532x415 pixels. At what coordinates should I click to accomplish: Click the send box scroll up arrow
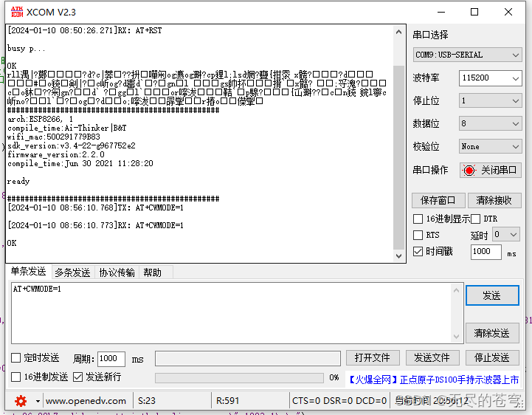tap(456, 290)
